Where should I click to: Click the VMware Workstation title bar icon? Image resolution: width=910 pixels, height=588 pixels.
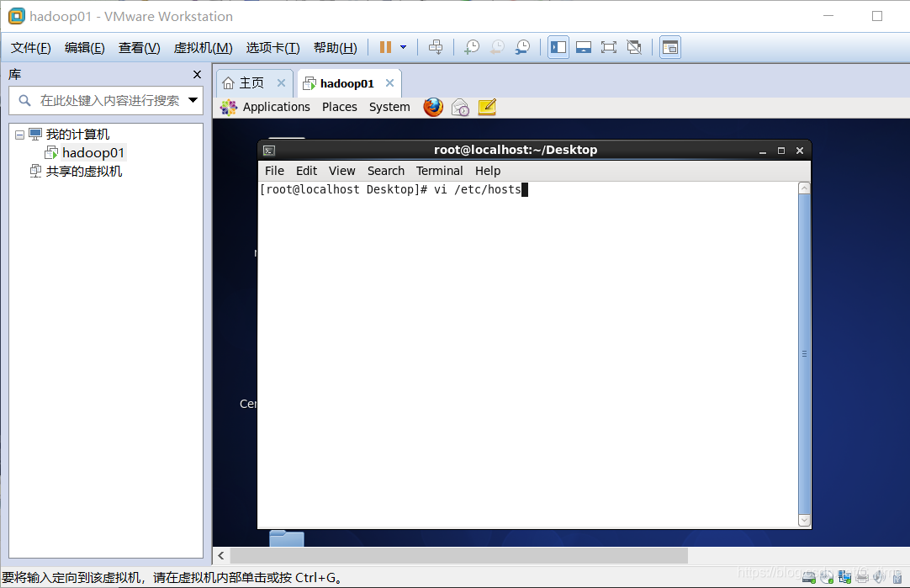tap(16, 16)
